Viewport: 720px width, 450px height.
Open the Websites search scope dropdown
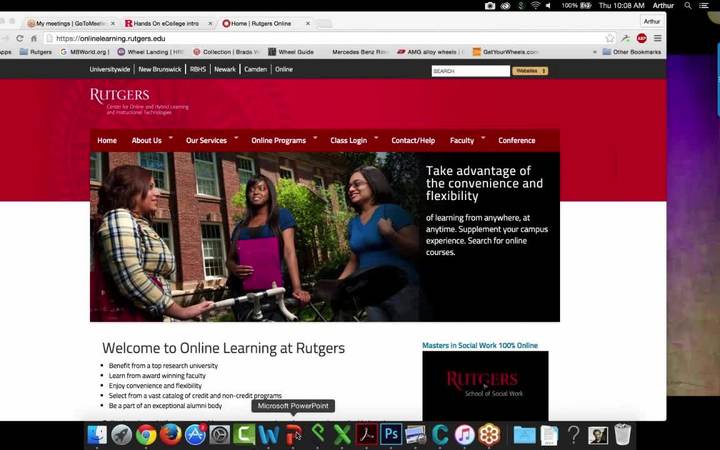530,71
